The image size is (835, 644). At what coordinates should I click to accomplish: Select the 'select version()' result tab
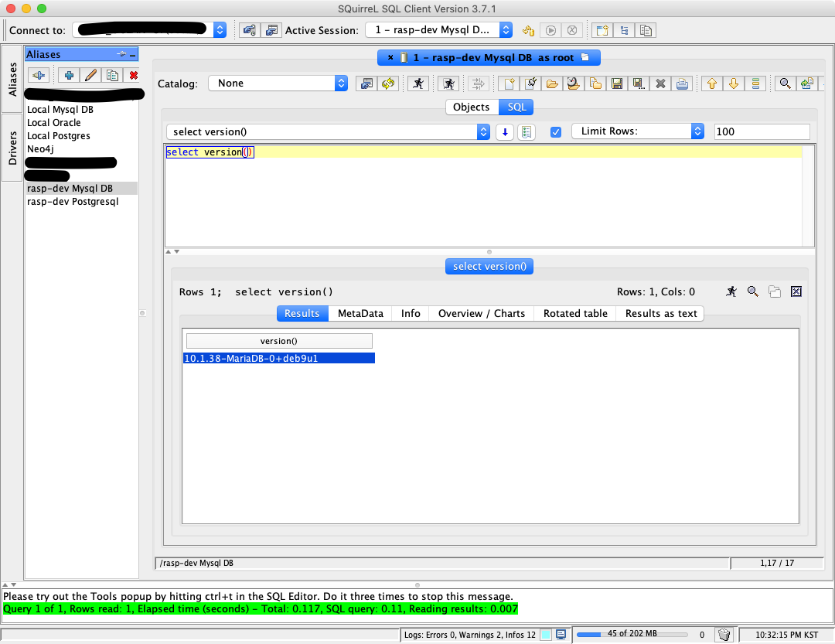point(489,266)
